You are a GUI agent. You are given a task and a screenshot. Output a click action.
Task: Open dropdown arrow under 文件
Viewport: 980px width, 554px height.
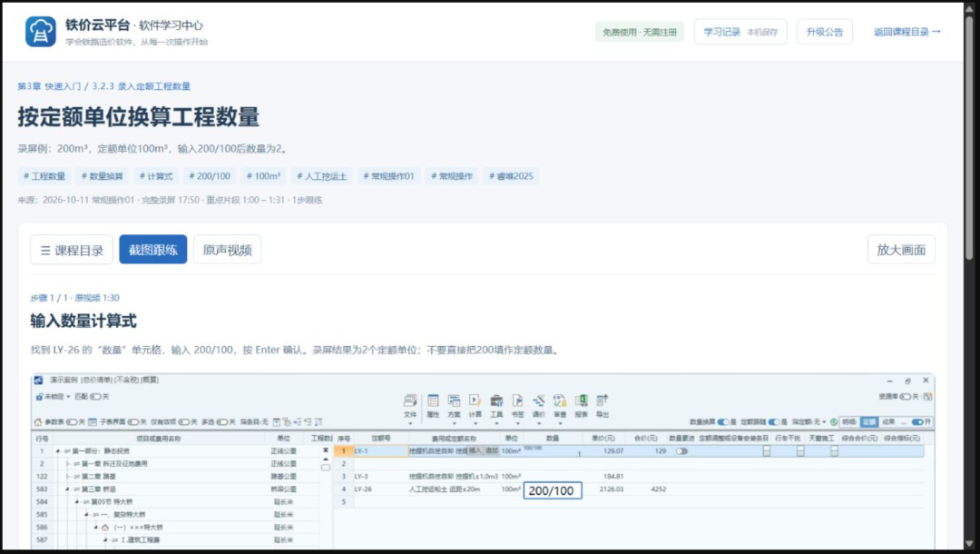click(x=410, y=423)
